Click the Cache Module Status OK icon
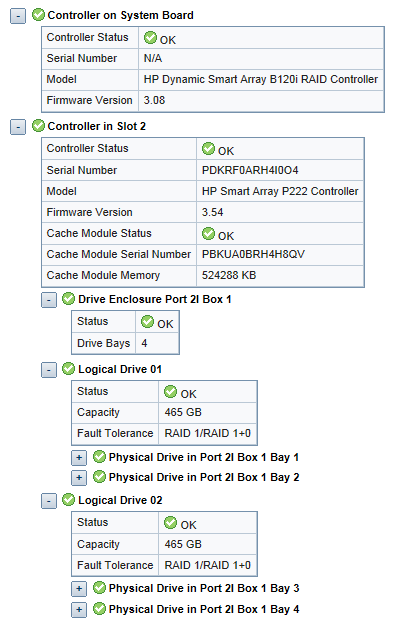Screen dimensions: 418x628 tap(208, 233)
